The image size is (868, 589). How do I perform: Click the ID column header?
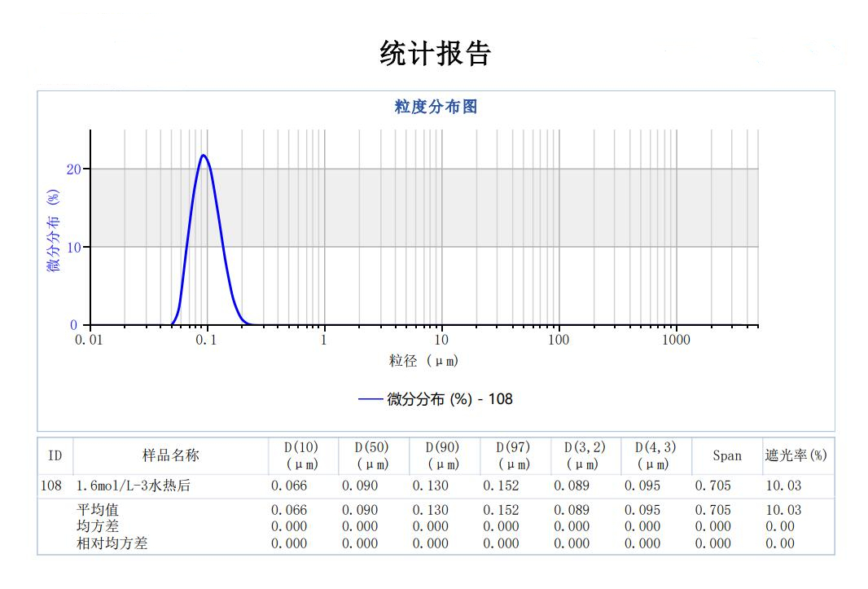pyautogui.click(x=55, y=455)
